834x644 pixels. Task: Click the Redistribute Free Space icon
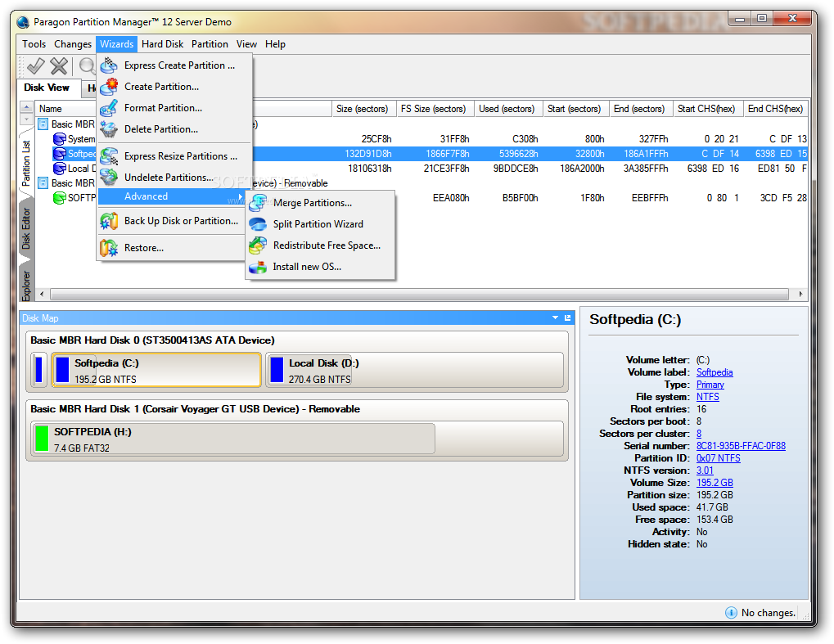[258, 245]
